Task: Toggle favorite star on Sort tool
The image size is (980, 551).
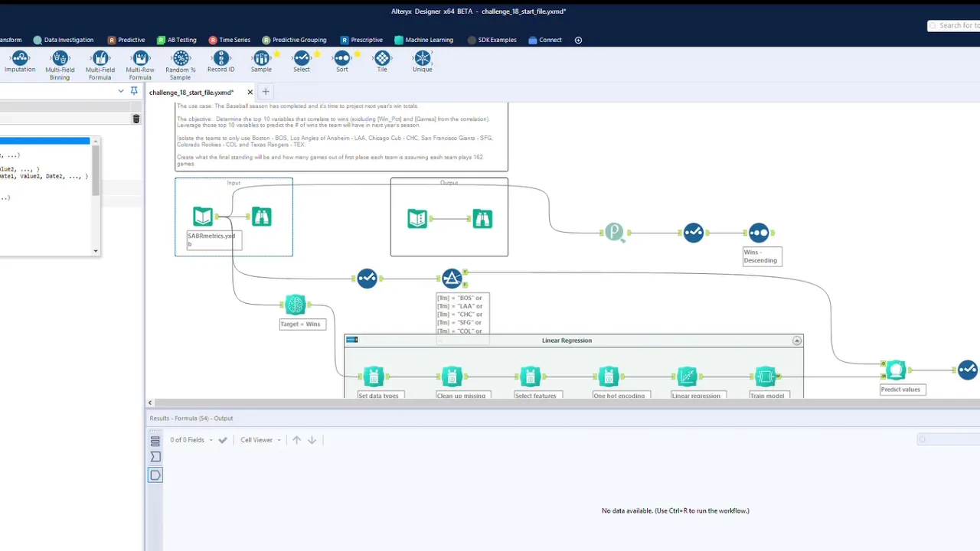Action: click(x=357, y=54)
